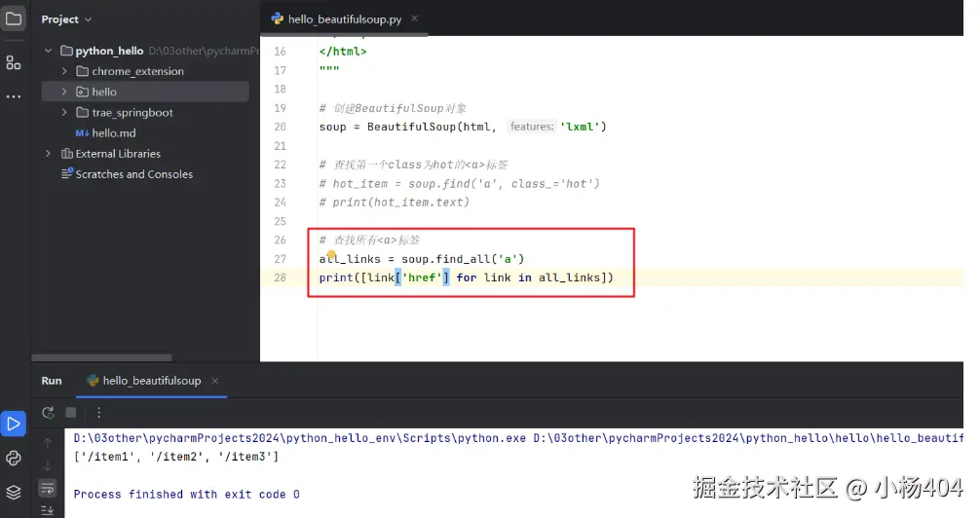Viewport: 980px width, 518px height.
Task: Select the hello_beautifulsoup Run tab
Action: pos(152,381)
